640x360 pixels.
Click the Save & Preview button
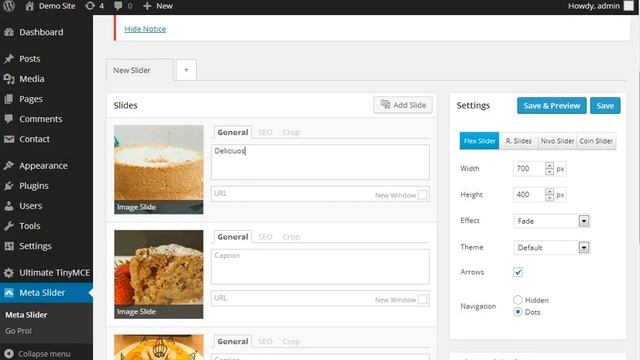(x=552, y=106)
